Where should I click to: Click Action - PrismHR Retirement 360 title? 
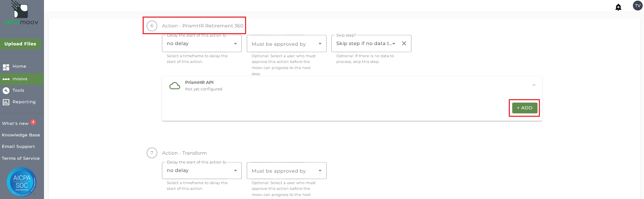202,26
